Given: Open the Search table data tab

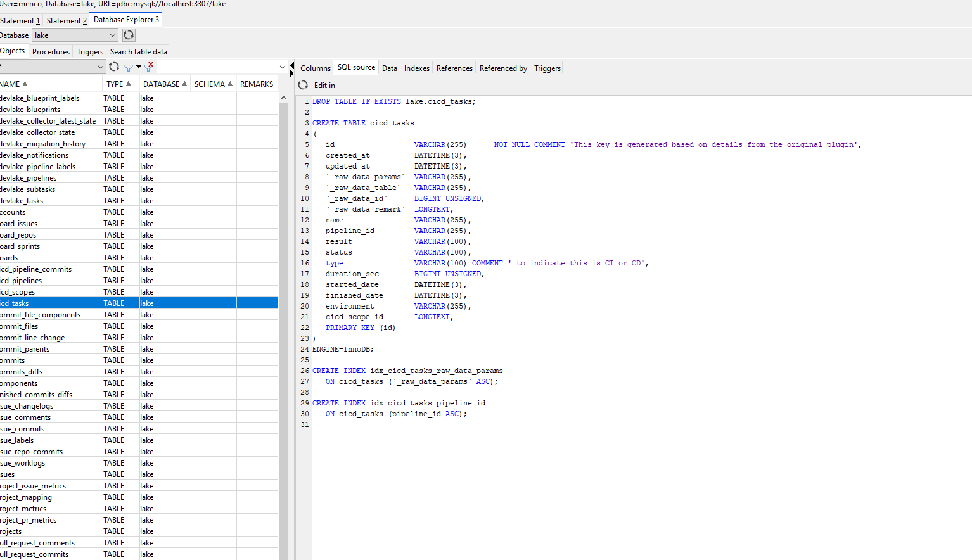Looking at the screenshot, I should point(139,52).
